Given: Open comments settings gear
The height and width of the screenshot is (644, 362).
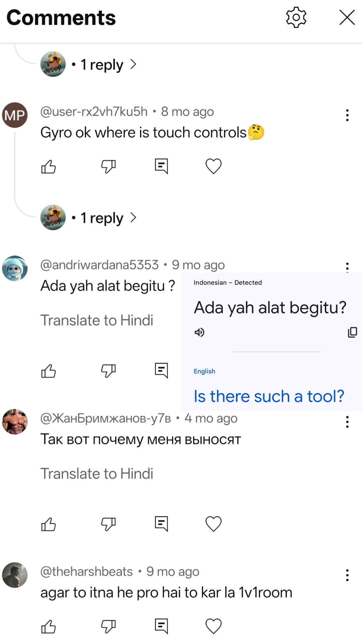Looking at the screenshot, I should pyautogui.click(x=296, y=17).
